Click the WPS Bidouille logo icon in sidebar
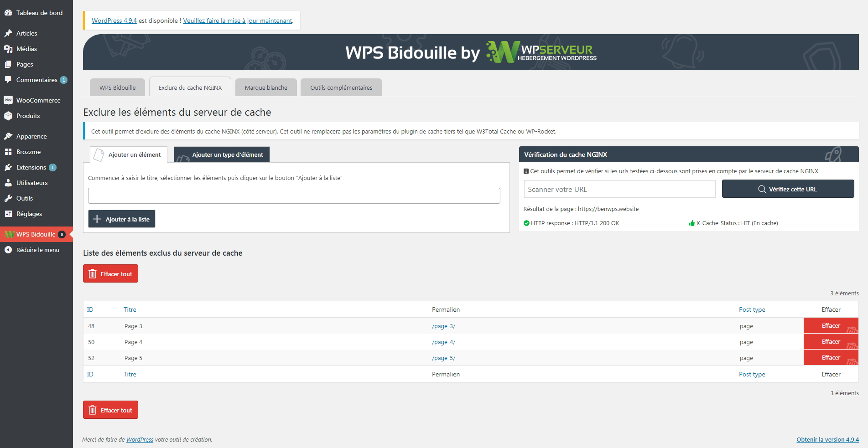Screen dimensions: 868x448 coord(9,234)
